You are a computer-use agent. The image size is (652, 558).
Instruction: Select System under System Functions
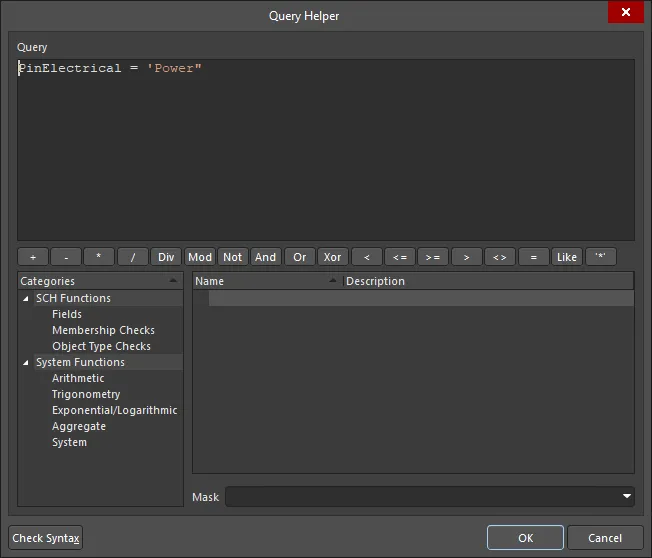tap(69, 442)
